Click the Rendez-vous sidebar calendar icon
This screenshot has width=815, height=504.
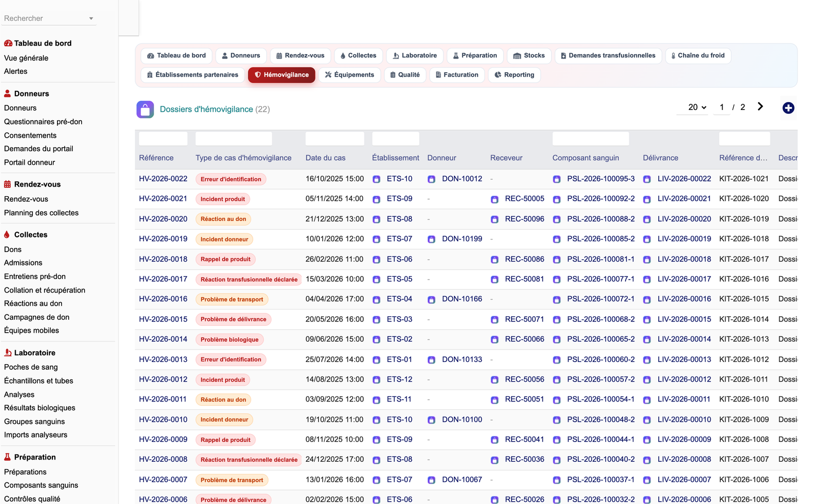point(7,184)
